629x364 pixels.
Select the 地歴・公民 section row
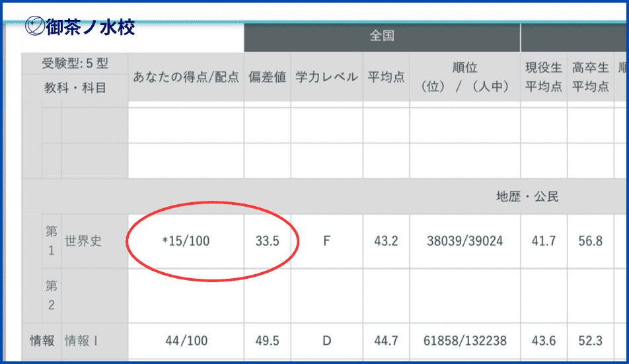[x=527, y=196]
